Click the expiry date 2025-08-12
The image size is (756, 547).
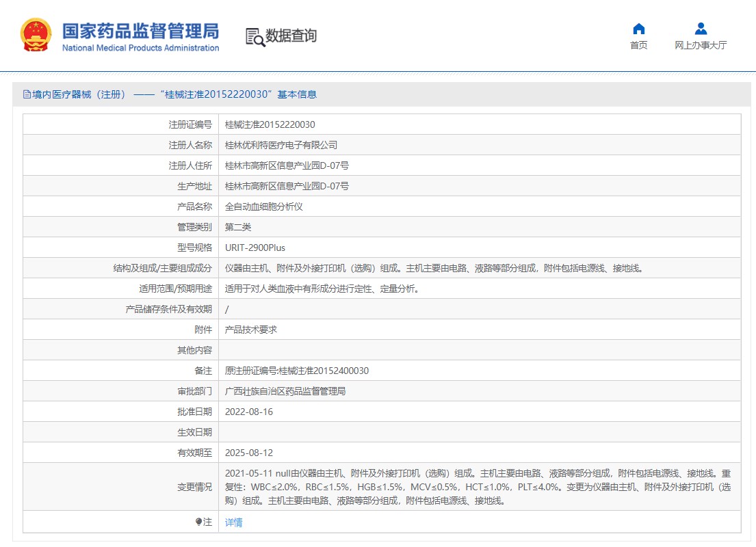[249, 453]
